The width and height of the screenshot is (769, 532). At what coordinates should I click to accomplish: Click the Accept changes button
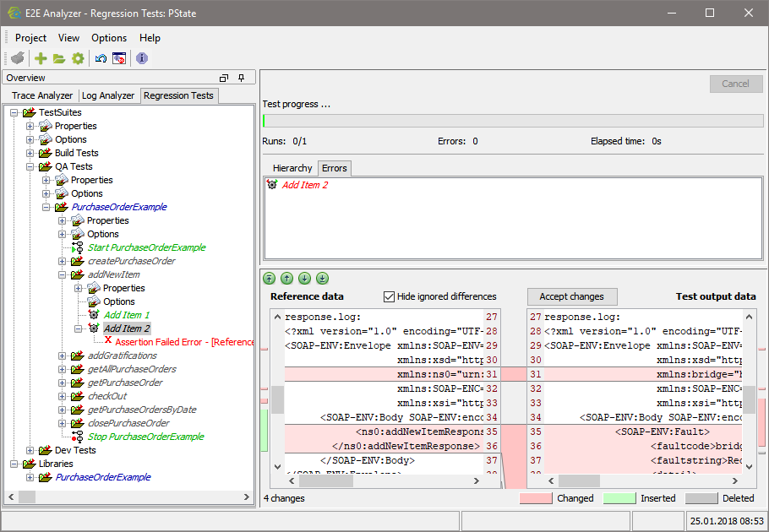coord(572,296)
